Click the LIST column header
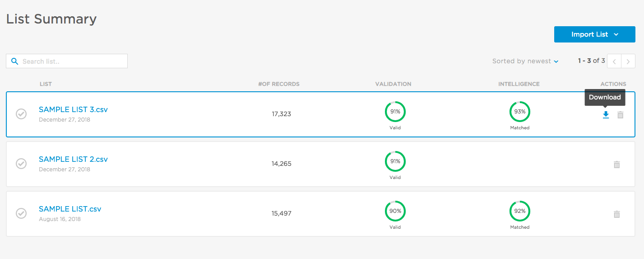This screenshot has width=644, height=259. pyautogui.click(x=46, y=84)
